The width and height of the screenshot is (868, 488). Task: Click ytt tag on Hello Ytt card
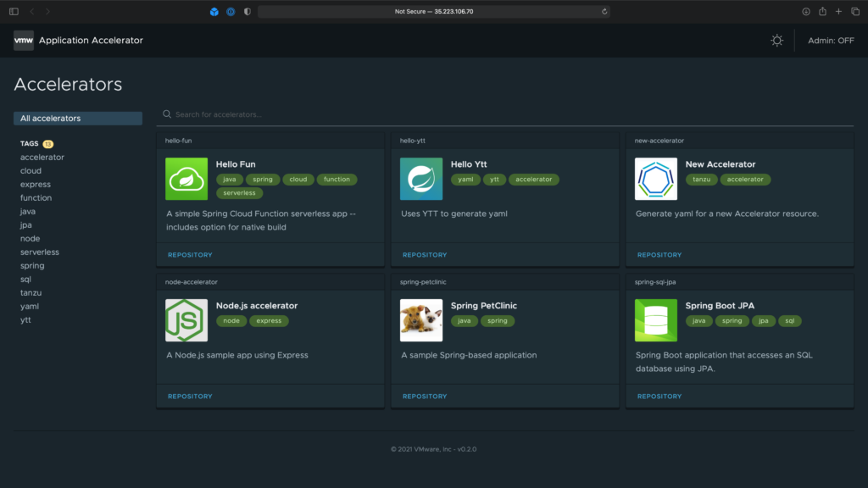494,180
